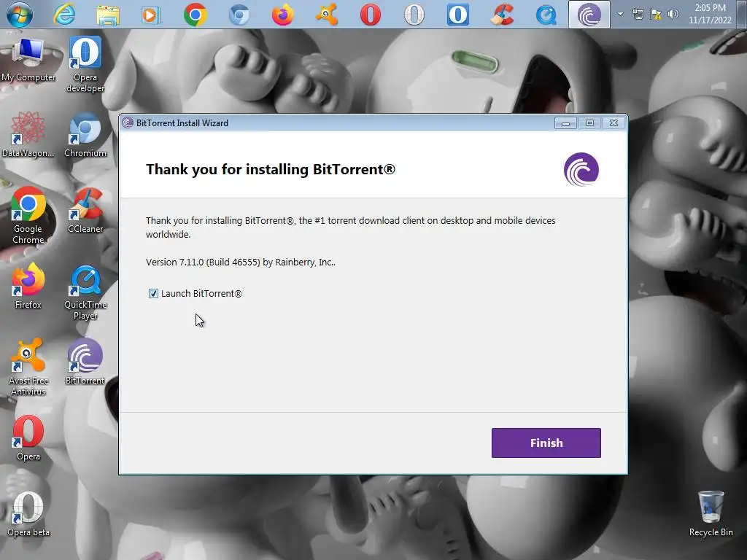This screenshot has height=560, width=747.
Task: Launch Opera beta silver icon in taskbar
Action: (x=414, y=15)
